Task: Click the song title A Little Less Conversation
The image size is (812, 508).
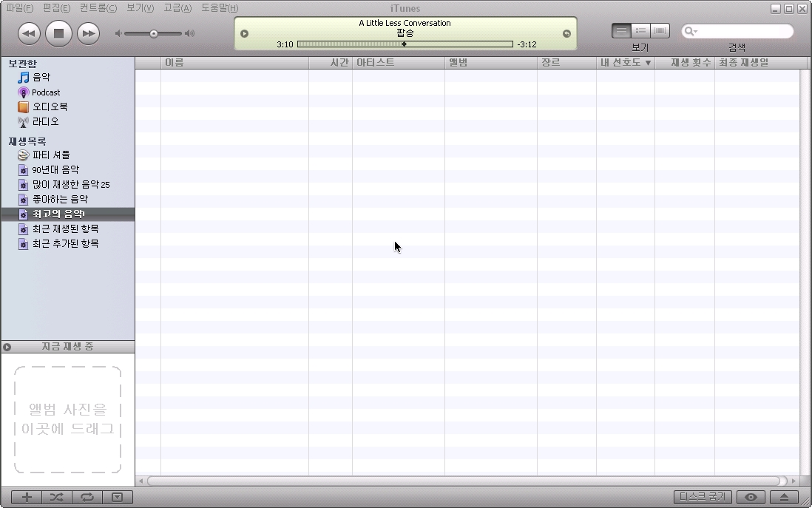Action: [x=405, y=23]
